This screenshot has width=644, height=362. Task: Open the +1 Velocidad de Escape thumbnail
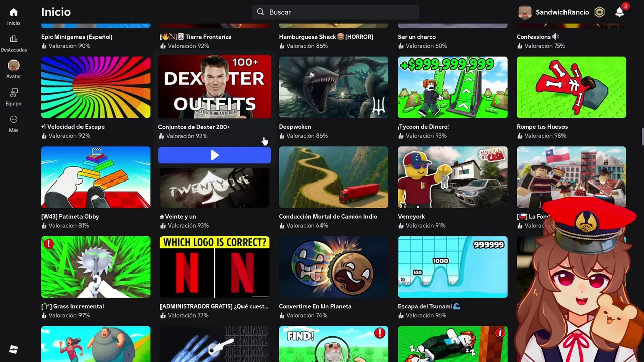tap(96, 87)
